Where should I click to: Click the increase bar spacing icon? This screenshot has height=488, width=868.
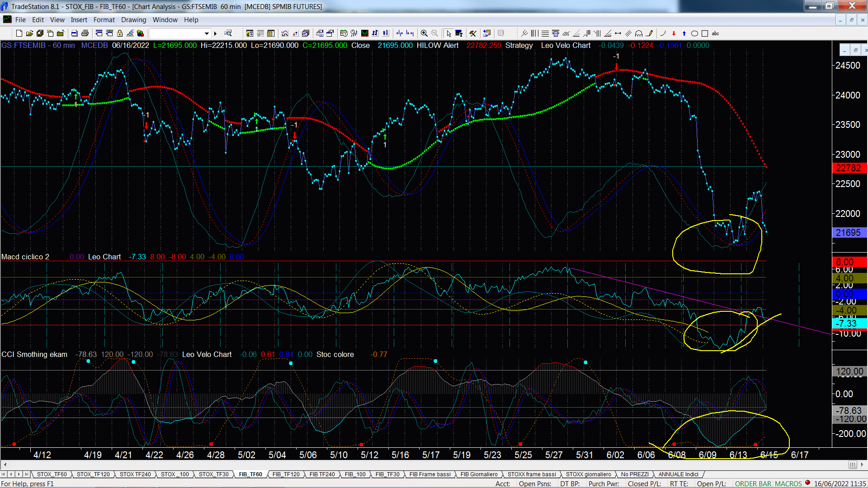410,33
